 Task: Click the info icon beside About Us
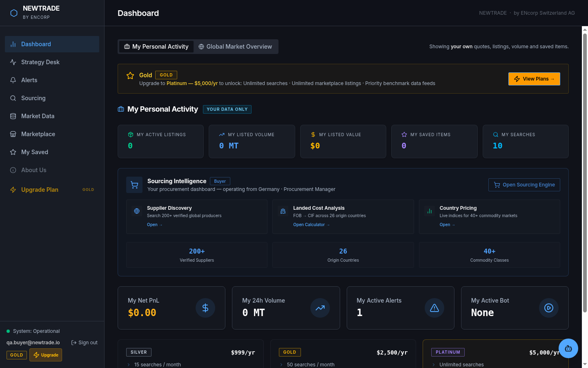13,170
